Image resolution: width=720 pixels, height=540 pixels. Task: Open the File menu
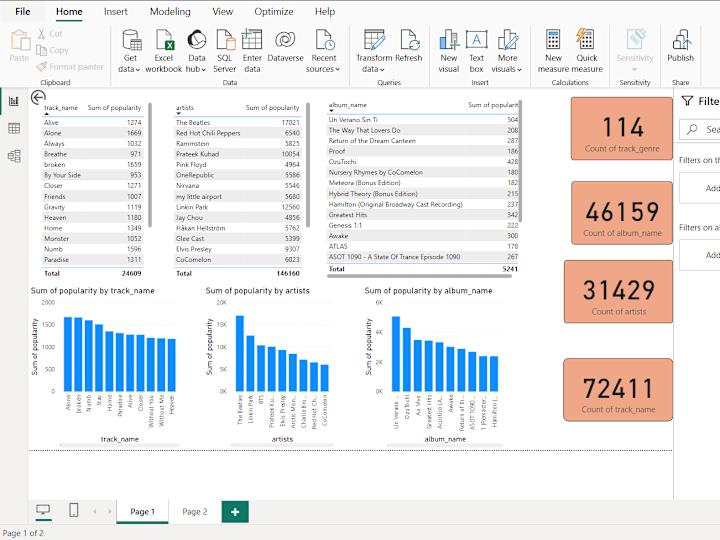[x=22, y=11]
